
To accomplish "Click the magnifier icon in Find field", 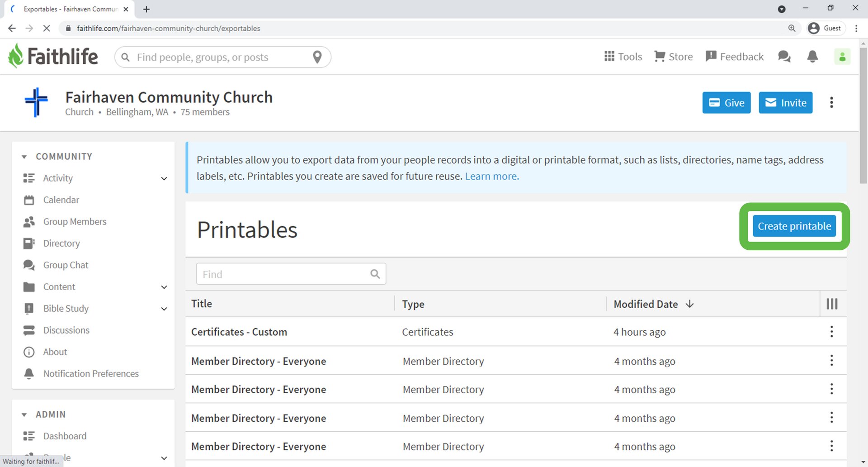I will click(375, 274).
